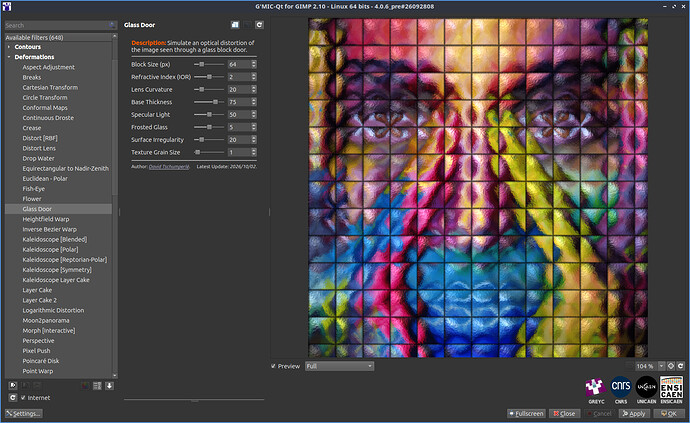Toggle the Internet checkbox
690x423 pixels.
click(x=23, y=397)
